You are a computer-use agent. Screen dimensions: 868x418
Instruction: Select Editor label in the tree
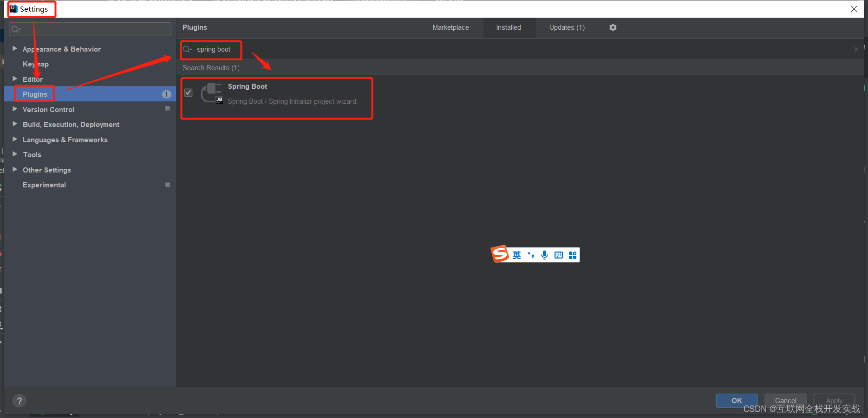33,80
